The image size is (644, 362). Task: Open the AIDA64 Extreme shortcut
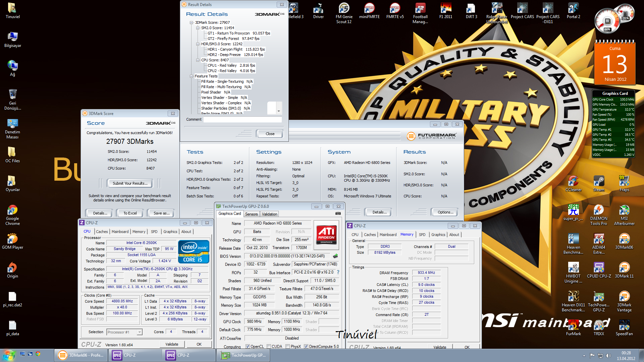599,244
